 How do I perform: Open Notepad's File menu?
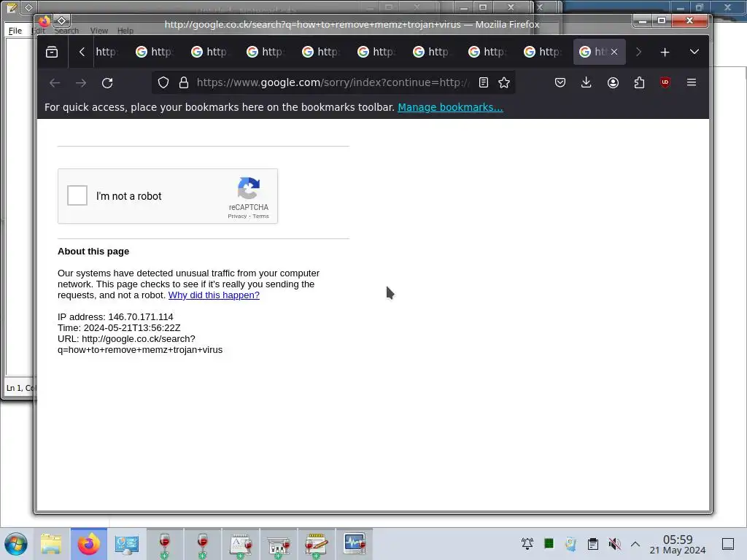(x=15, y=31)
